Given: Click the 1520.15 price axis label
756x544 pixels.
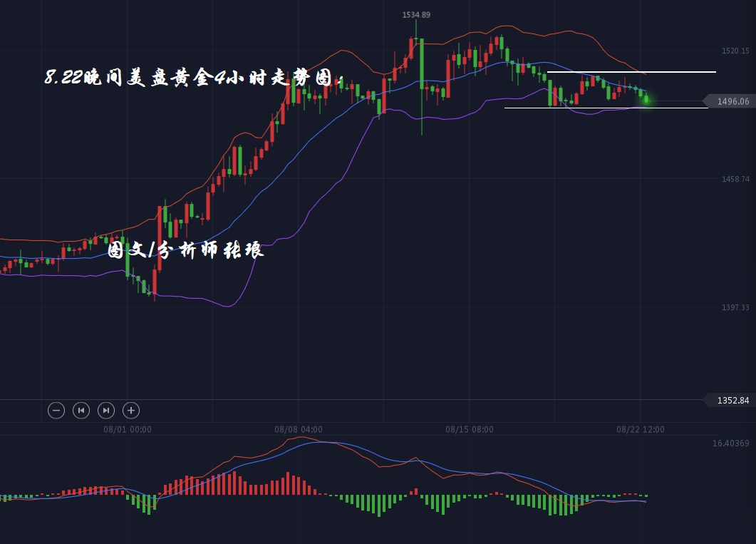Looking at the screenshot, I should (735, 51).
